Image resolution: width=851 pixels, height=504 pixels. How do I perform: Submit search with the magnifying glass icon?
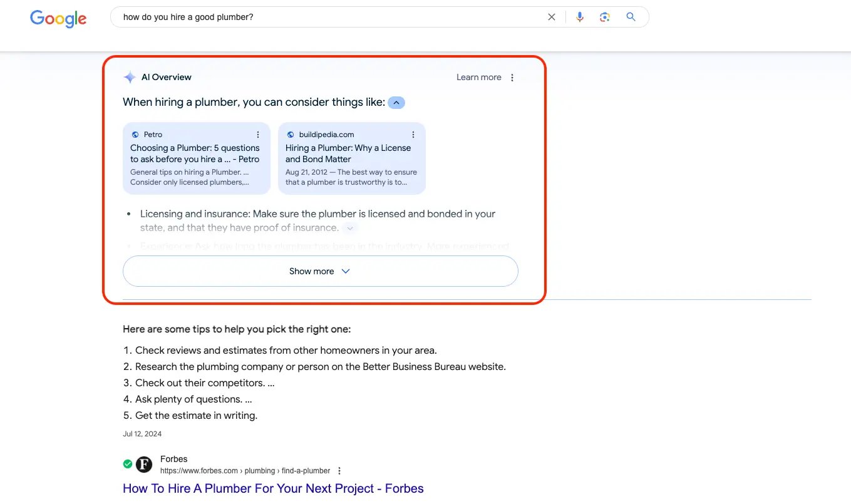coord(631,17)
